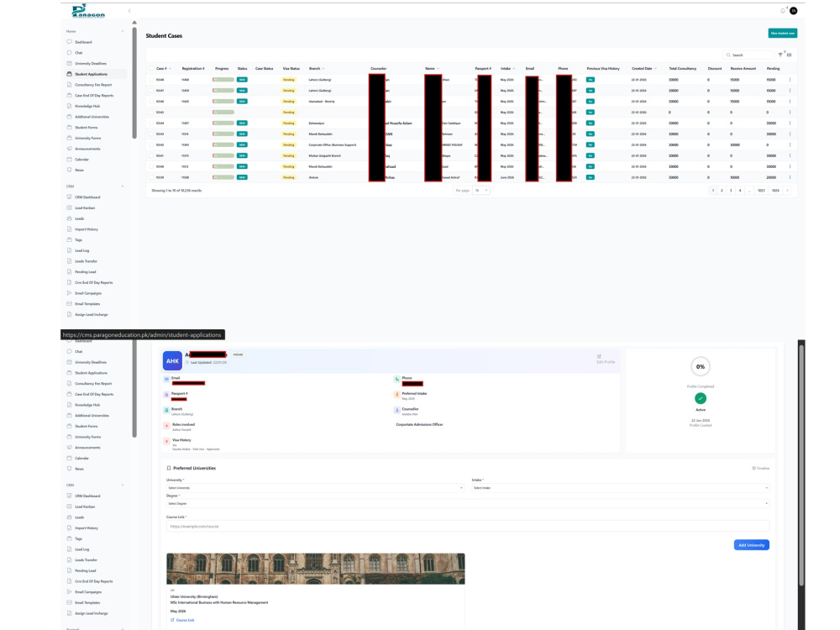Click the Course Link external icon on Ulster card
Image resolution: width=840 pixels, height=630 pixels.
(172, 620)
